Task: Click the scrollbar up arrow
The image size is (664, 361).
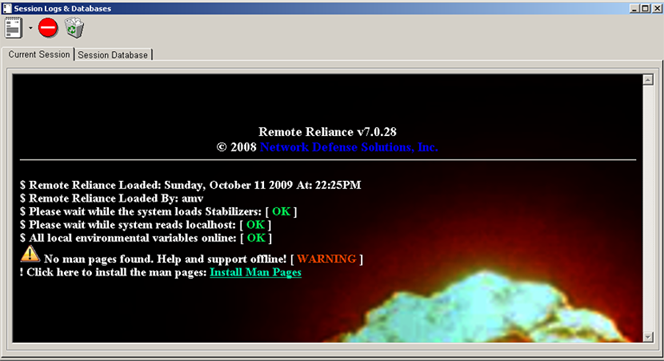Action: click(648, 79)
